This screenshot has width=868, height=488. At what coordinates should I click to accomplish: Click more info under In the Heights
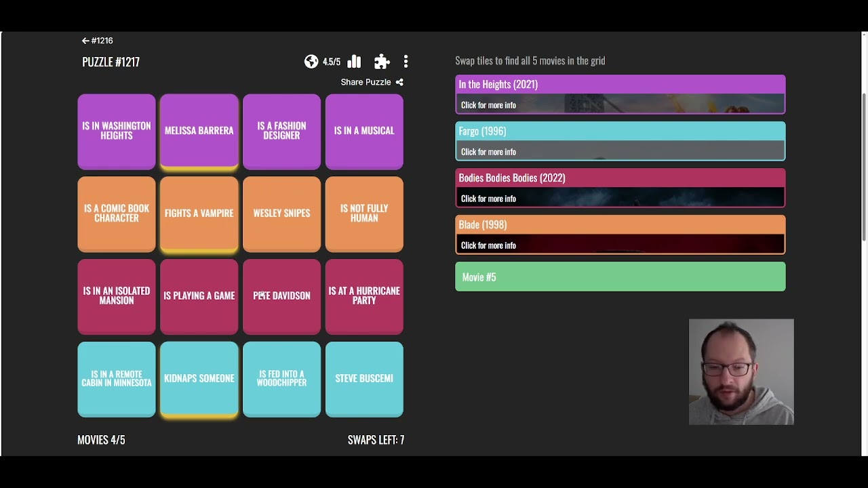[488, 105]
